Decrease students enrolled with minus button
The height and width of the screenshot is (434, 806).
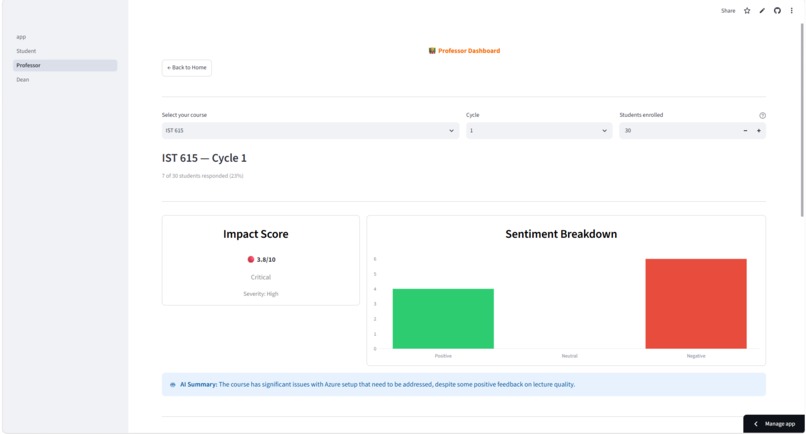745,131
